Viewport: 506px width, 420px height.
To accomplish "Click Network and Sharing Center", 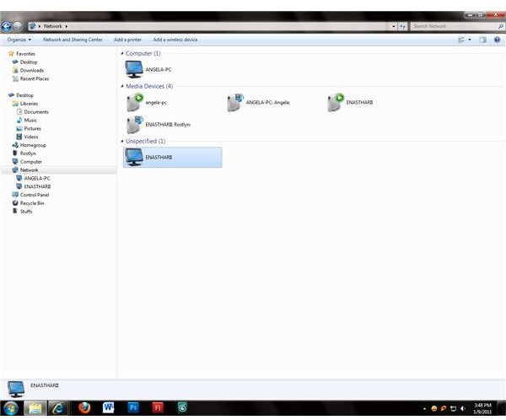I will pos(73,40).
